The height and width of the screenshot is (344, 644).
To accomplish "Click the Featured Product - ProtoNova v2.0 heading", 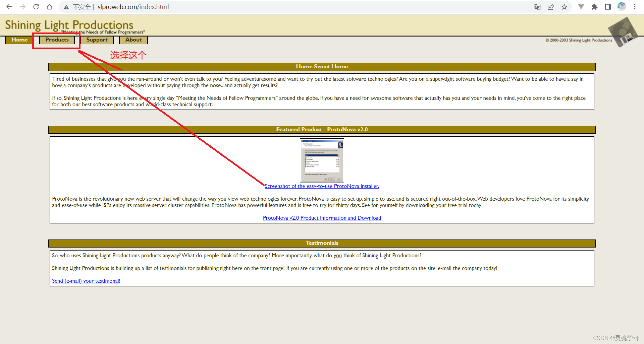I will (x=322, y=130).
